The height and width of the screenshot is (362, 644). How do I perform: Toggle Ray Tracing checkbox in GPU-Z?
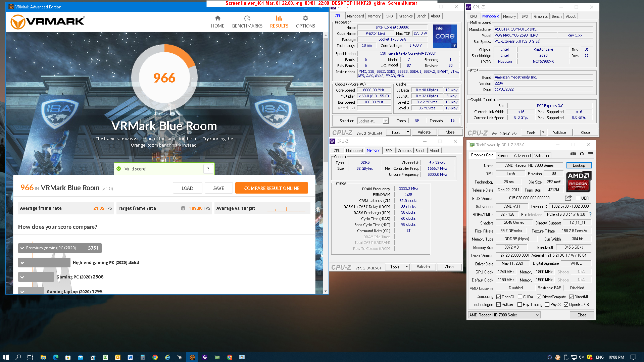[519, 304]
